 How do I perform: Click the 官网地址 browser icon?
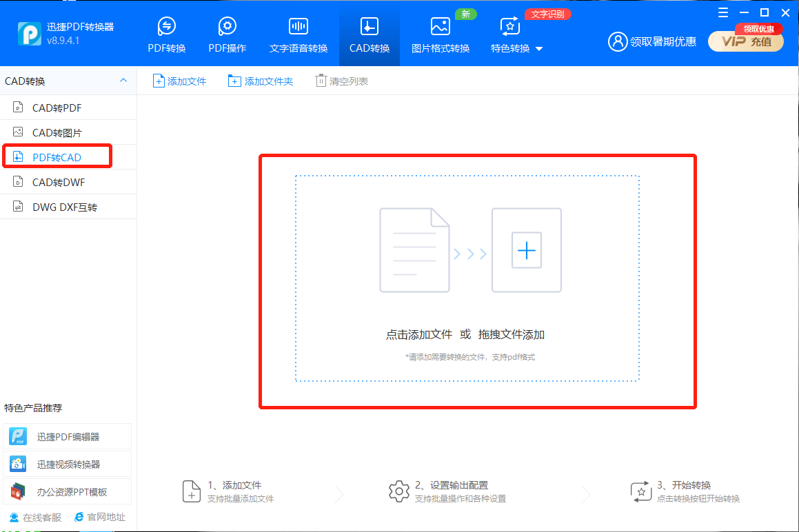click(79, 518)
